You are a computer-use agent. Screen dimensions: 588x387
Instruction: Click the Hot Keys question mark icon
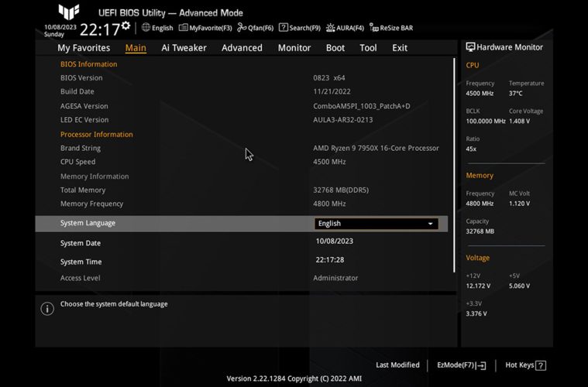pos(541,365)
